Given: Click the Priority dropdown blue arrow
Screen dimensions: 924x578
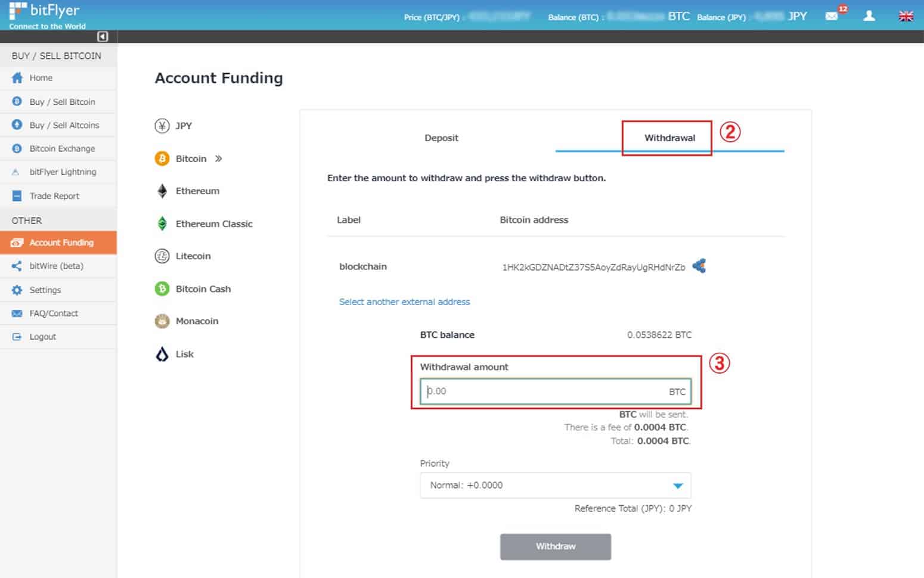Looking at the screenshot, I should pos(678,486).
